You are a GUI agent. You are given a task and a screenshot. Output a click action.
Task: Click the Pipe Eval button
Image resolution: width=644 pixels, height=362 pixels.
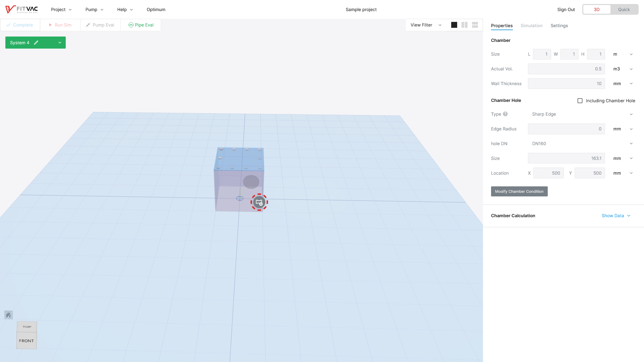point(141,25)
